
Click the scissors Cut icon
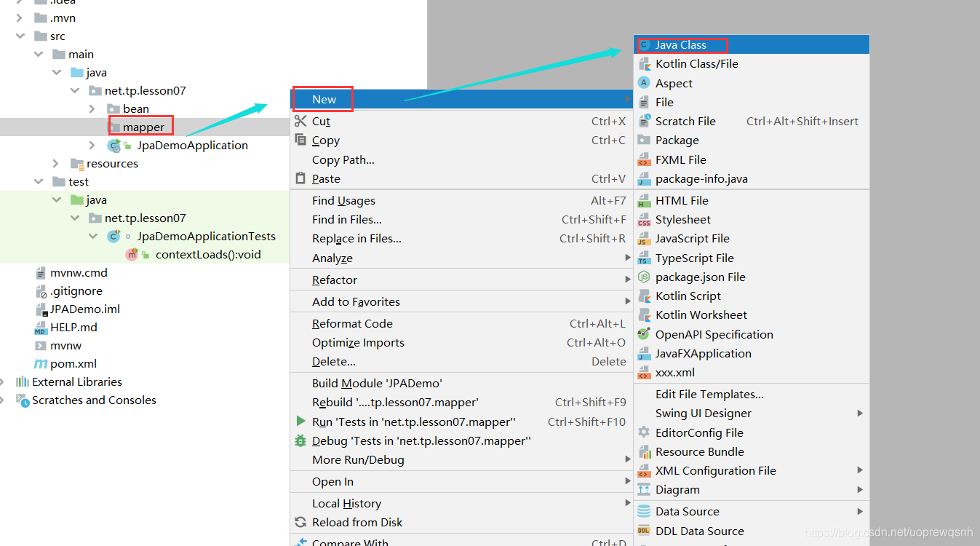tap(300, 121)
